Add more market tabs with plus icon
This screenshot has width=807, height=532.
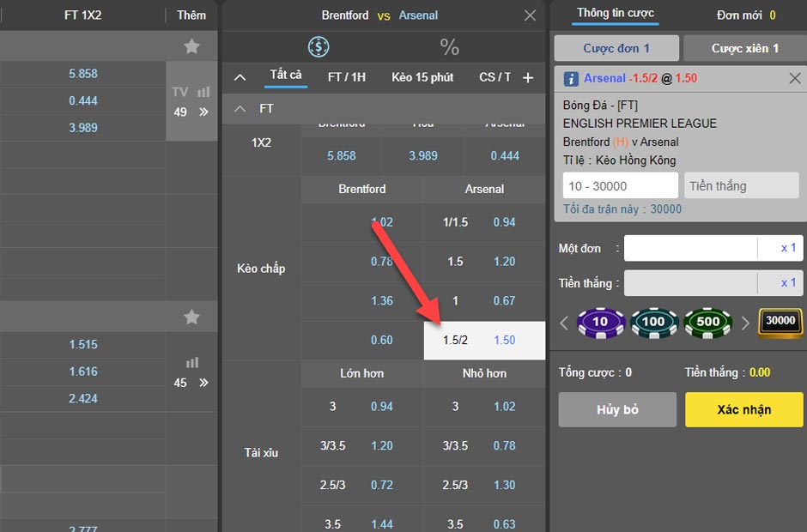(x=528, y=78)
